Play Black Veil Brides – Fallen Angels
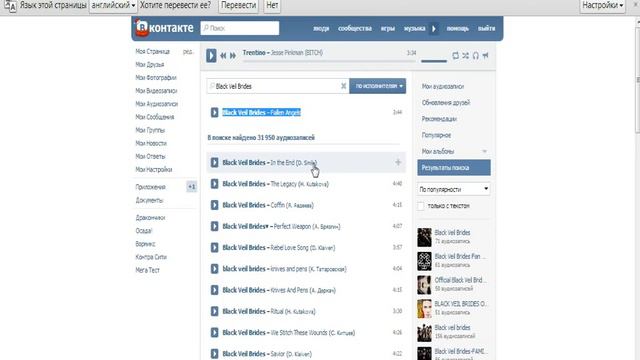The height and width of the screenshot is (360, 640). (x=214, y=112)
